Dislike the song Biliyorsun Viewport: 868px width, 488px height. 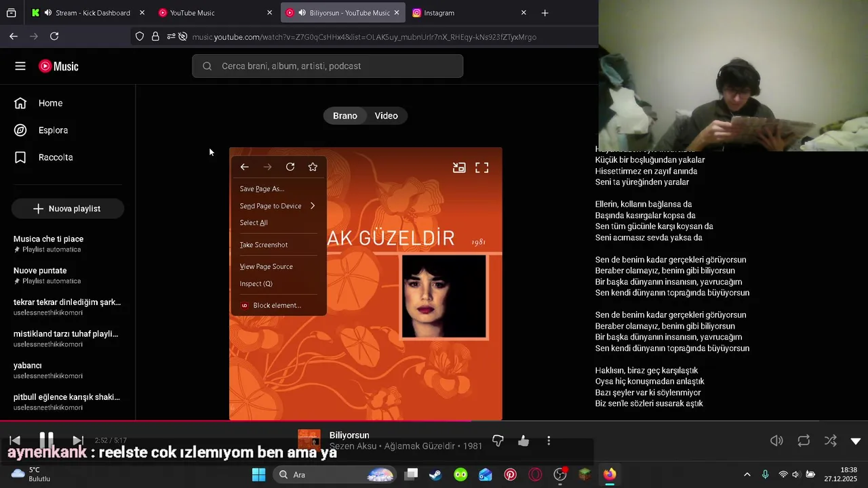pos(498,441)
